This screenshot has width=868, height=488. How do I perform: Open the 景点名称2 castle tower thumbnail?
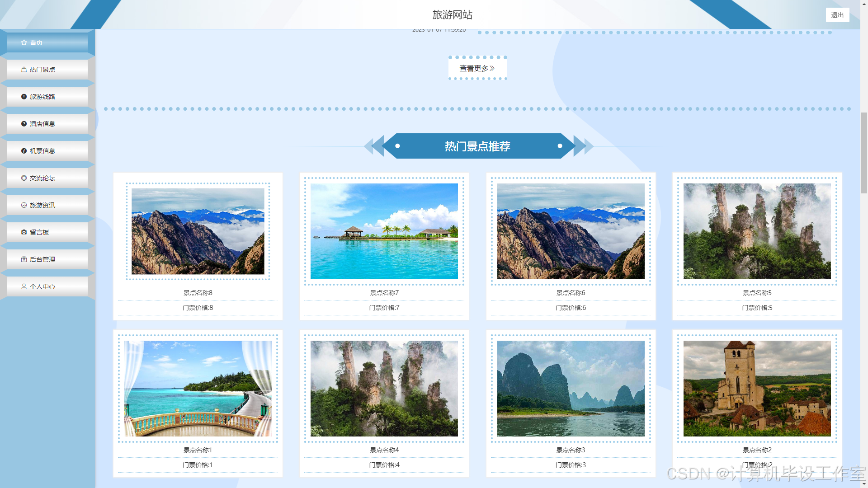(x=757, y=389)
